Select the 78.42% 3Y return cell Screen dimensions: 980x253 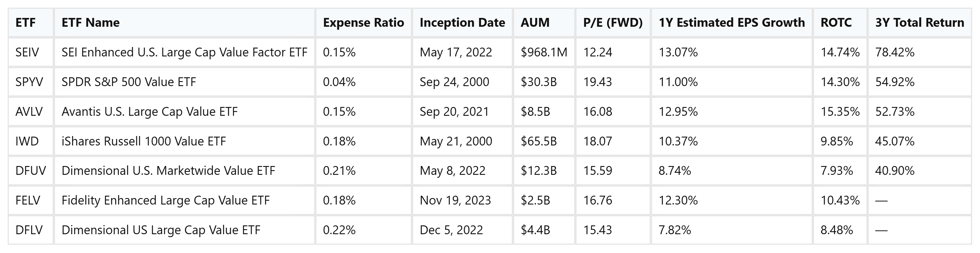point(894,52)
